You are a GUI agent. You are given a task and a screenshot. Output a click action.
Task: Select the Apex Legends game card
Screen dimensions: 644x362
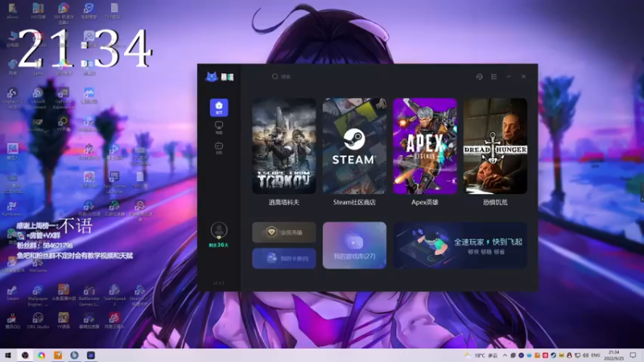[x=425, y=146]
